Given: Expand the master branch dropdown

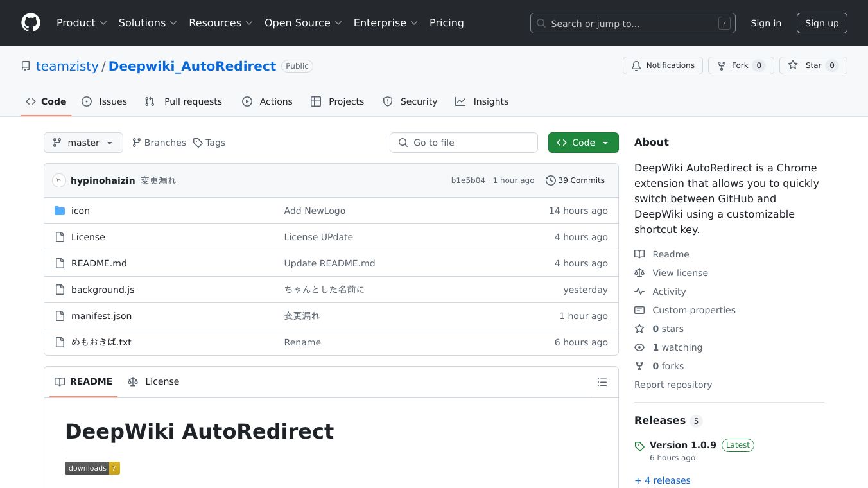Looking at the screenshot, I should [83, 143].
